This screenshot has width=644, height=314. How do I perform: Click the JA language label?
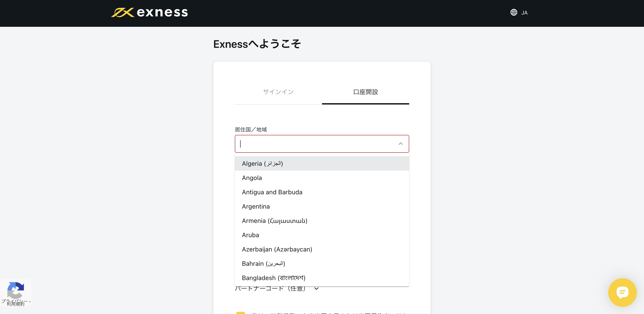(524, 13)
